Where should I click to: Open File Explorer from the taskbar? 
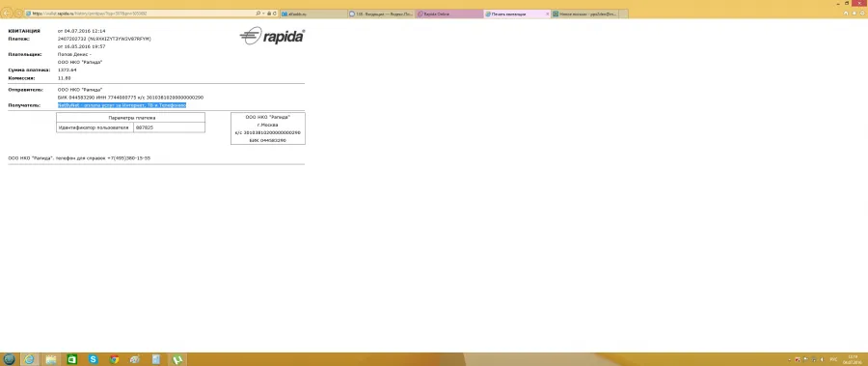(x=51, y=359)
